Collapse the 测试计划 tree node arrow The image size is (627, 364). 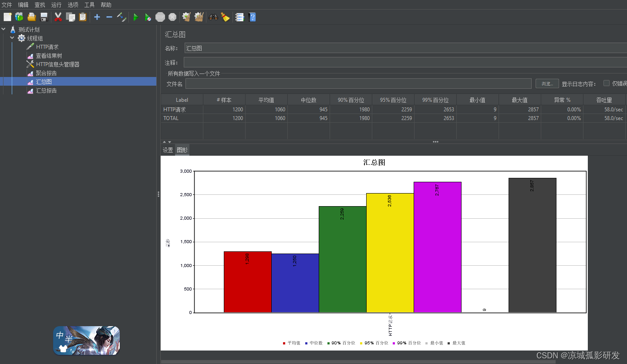click(x=3, y=30)
